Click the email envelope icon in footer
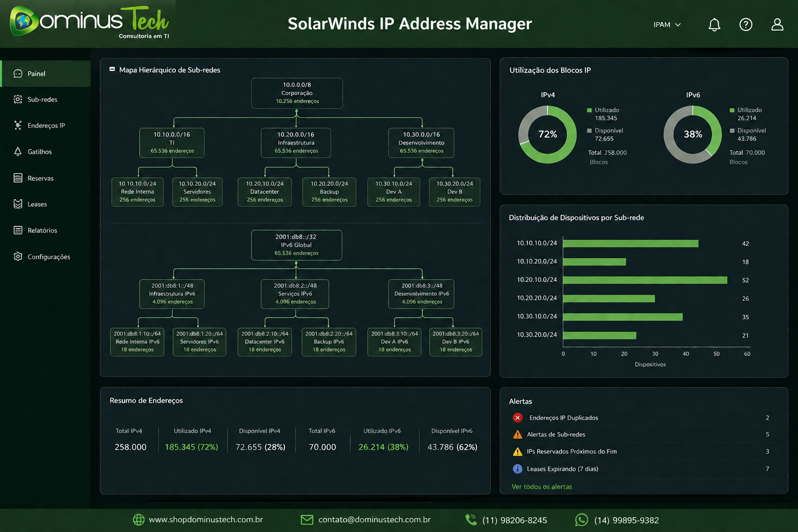The width and height of the screenshot is (798, 532). click(x=307, y=520)
